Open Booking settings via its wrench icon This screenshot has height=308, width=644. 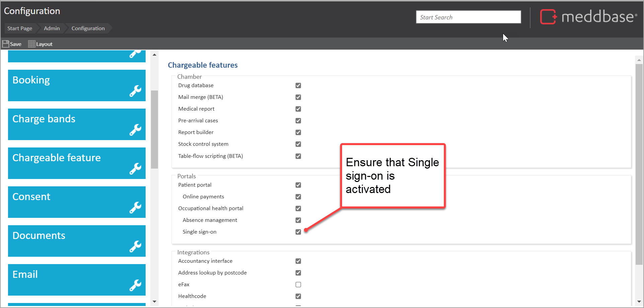[136, 90]
